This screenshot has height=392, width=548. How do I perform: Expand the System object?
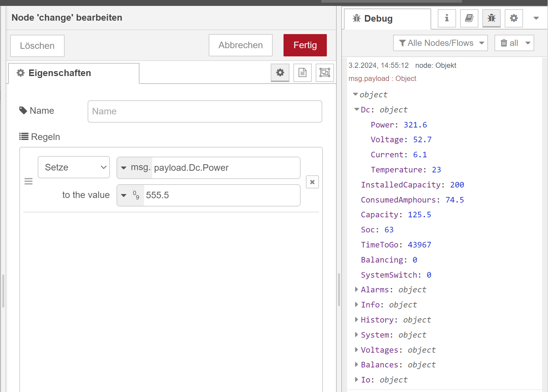[x=356, y=335]
